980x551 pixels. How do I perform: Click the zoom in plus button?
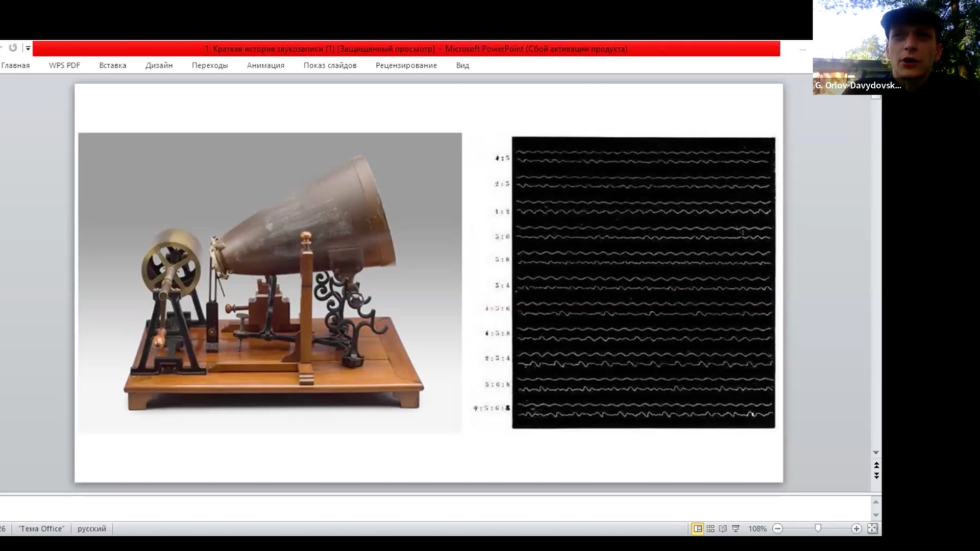(856, 529)
